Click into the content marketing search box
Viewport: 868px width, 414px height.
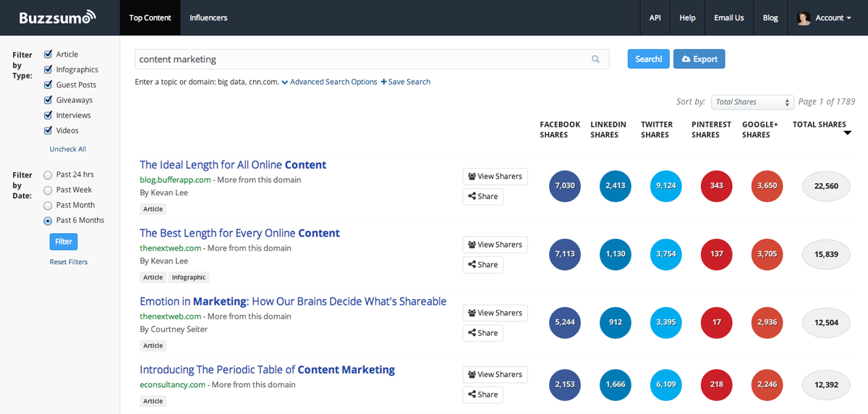362,59
